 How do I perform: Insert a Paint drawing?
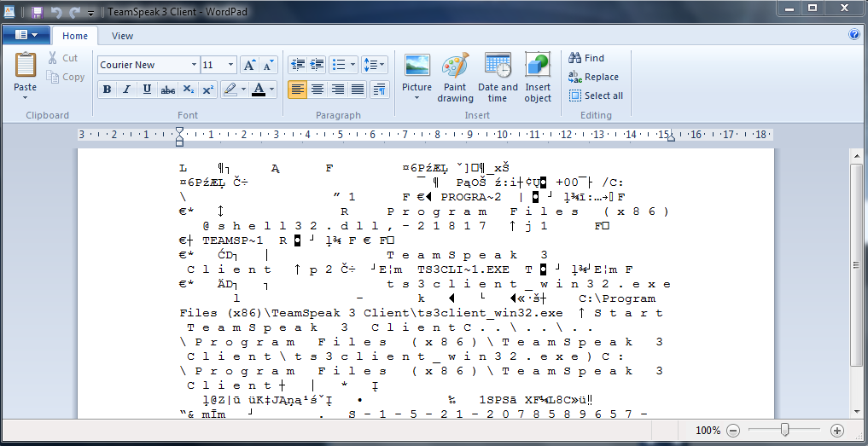point(455,78)
